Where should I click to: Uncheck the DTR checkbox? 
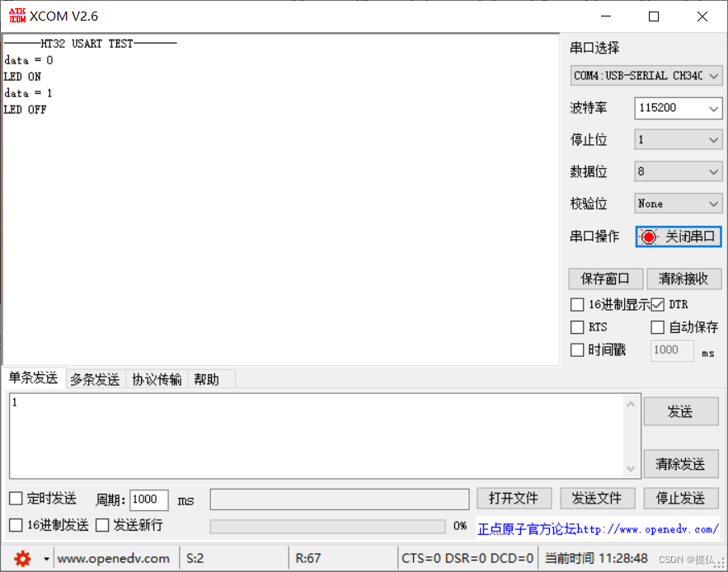pyautogui.click(x=657, y=305)
